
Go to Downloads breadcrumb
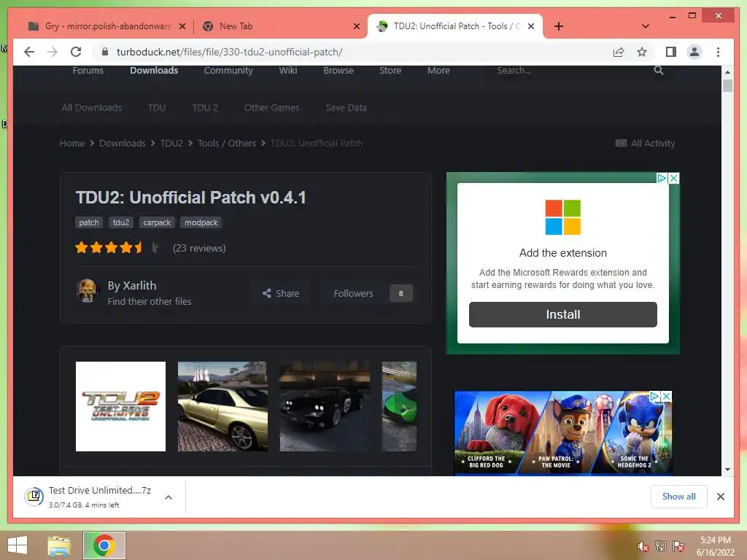coord(123,144)
